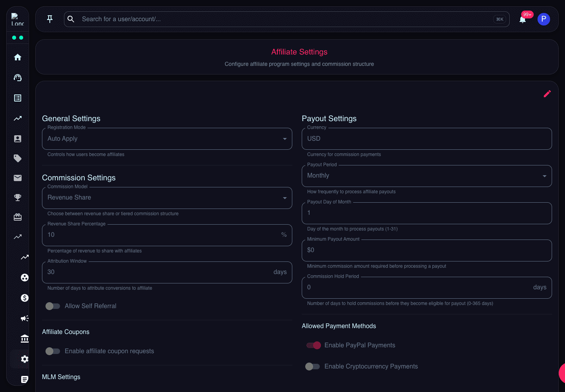565x392 pixels.
Task: Click 'How frequently to process affiliate payouts' text
Action: pyautogui.click(x=351, y=192)
